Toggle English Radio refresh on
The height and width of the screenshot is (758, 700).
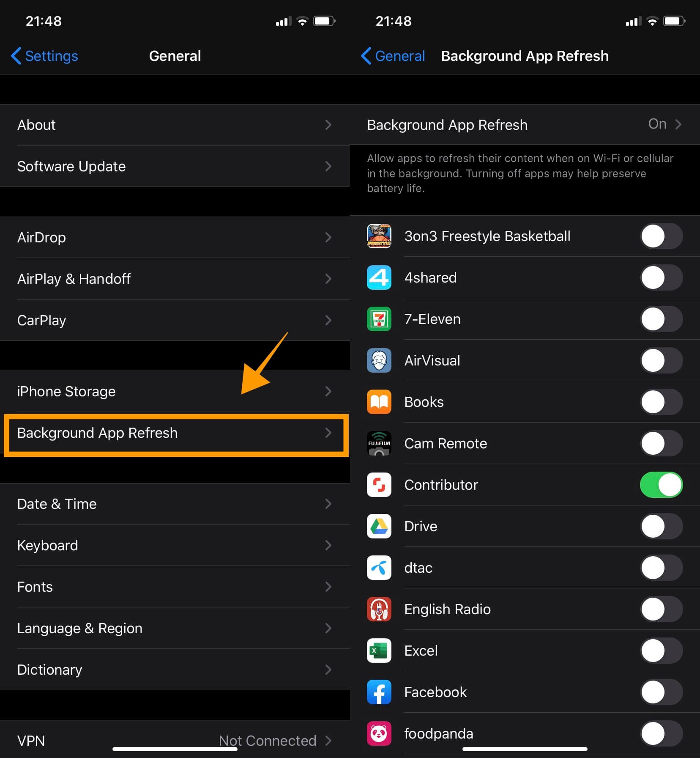point(661,609)
